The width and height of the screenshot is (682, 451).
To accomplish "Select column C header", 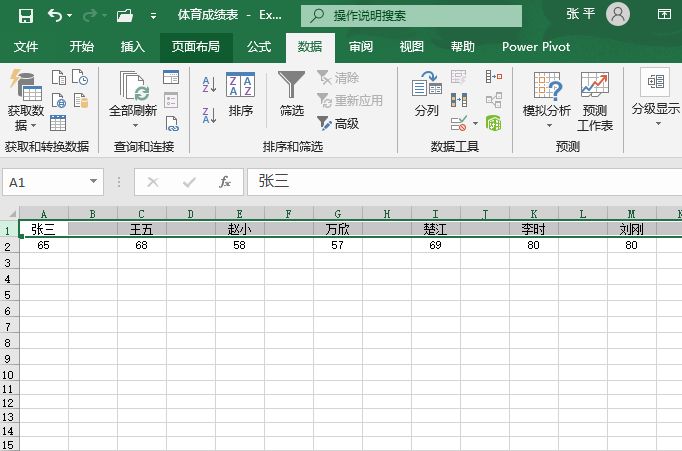I will pos(141,214).
